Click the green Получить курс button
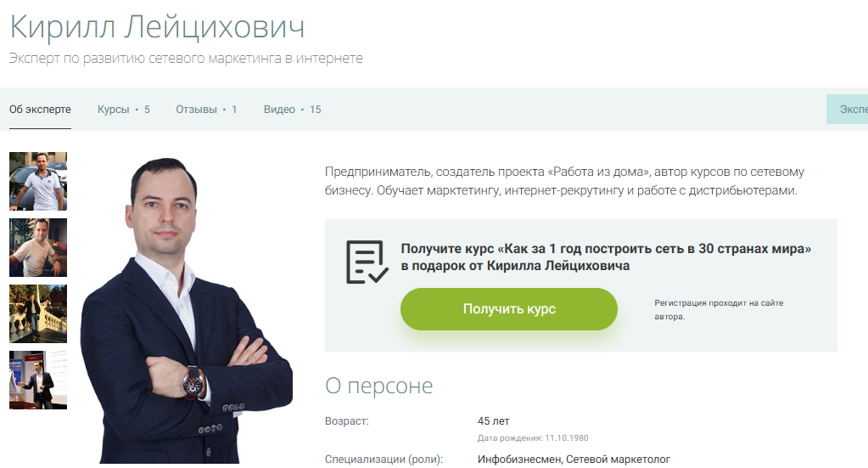Screen dimensions: 868x468 509,309
